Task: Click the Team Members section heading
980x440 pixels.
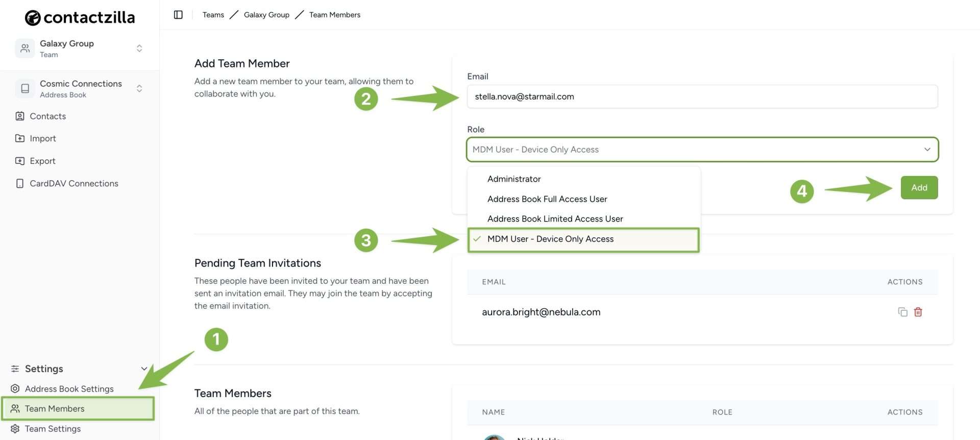Action: click(x=233, y=393)
